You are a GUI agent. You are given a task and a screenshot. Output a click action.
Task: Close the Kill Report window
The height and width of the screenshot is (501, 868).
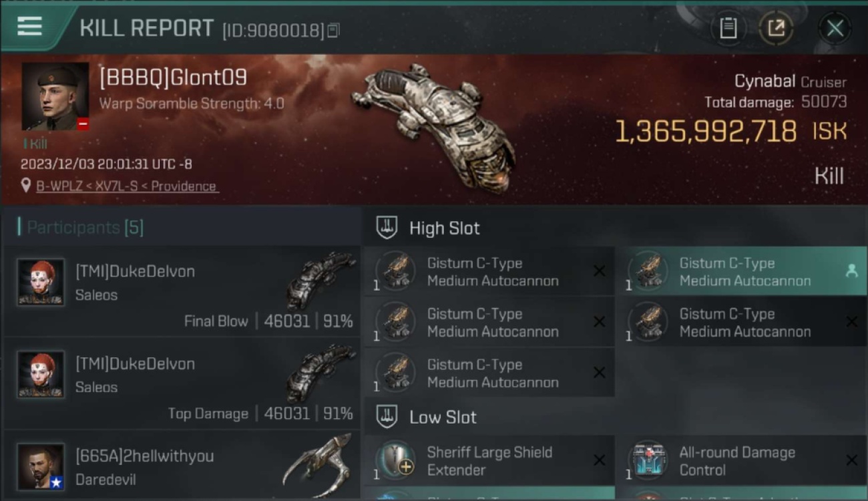coord(835,28)
